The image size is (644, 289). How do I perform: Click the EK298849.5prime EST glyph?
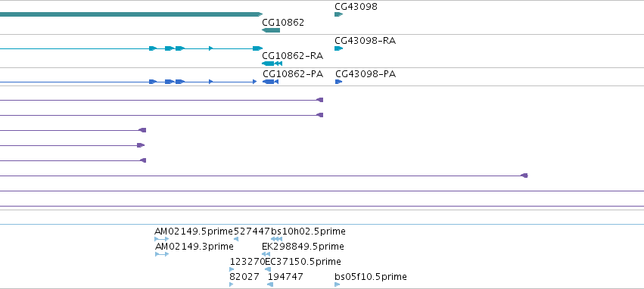point(266,254)
